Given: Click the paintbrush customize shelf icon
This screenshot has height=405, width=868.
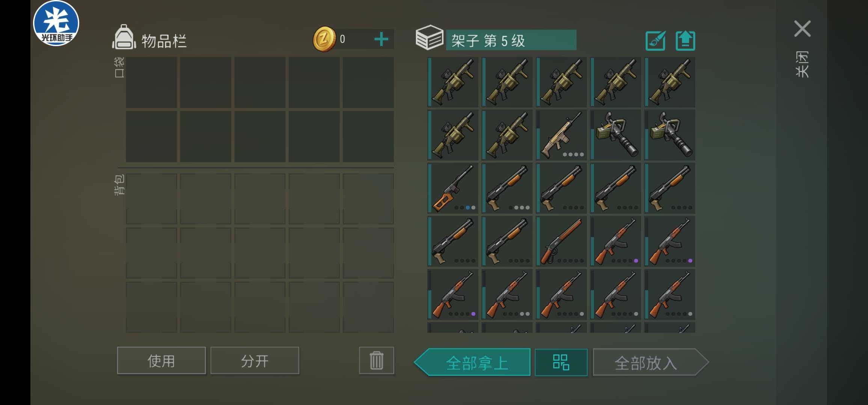Looking at the screenshot, I should tap(656, 40).
